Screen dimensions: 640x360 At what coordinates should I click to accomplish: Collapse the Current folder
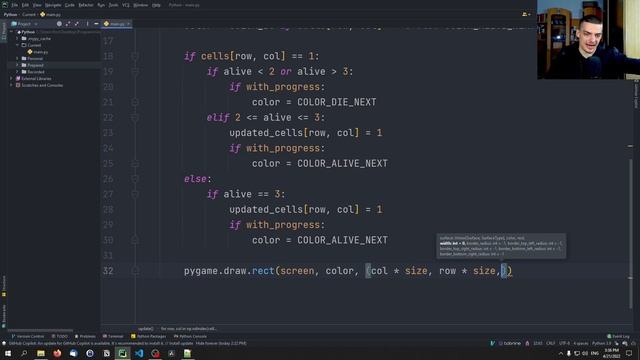pyautogui.click(x=18, y=45)
